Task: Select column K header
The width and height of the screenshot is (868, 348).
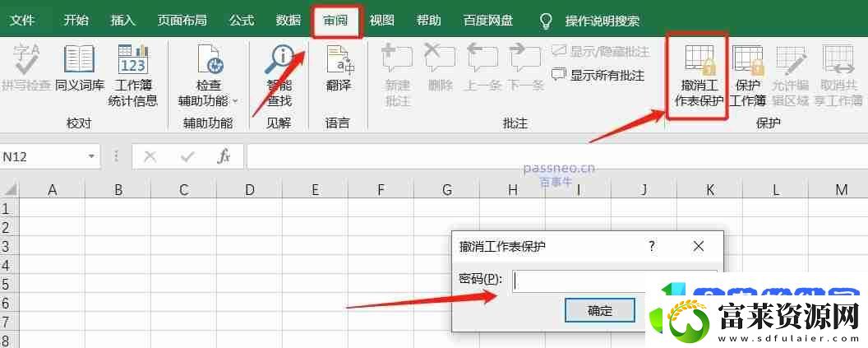Action: click(709, 190)
